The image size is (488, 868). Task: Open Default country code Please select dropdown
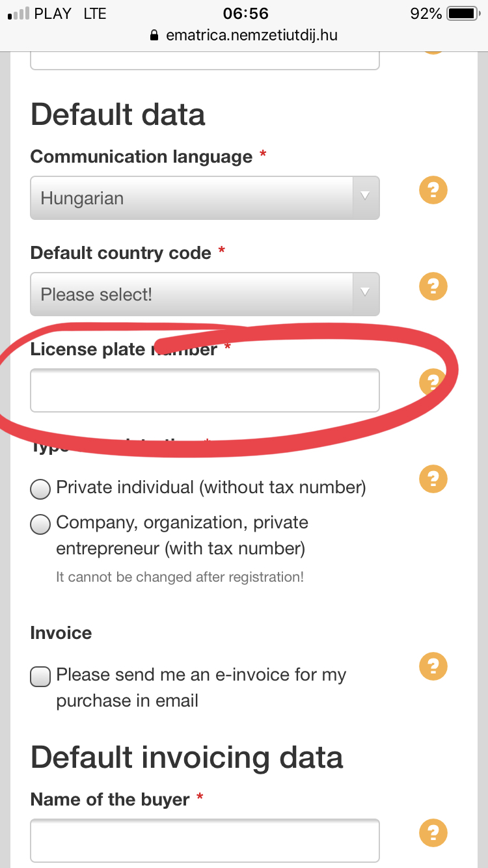192,294
